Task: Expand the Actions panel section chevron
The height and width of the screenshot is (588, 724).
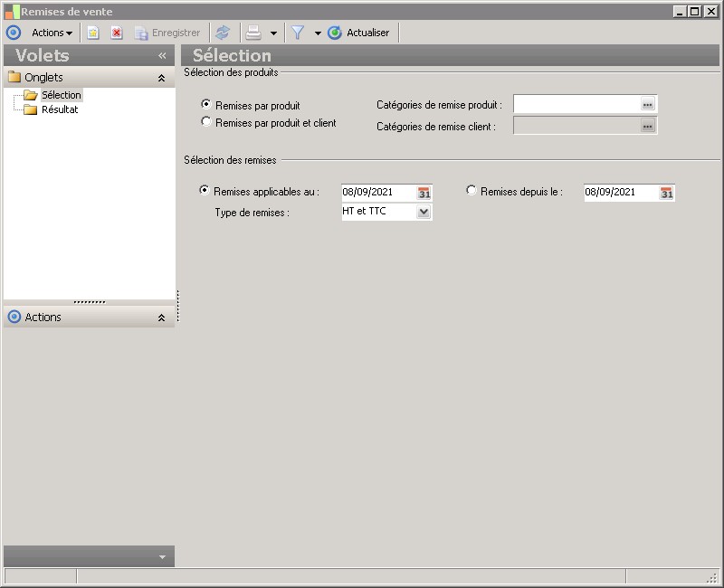Action: 162,318
